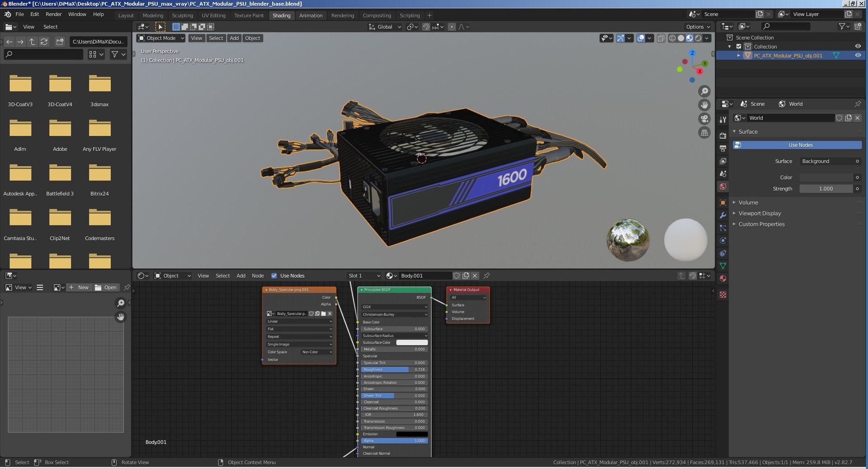Open the Object Mode dropdown
This screenshot has width=868, height=469.
[x=161, y=38]
